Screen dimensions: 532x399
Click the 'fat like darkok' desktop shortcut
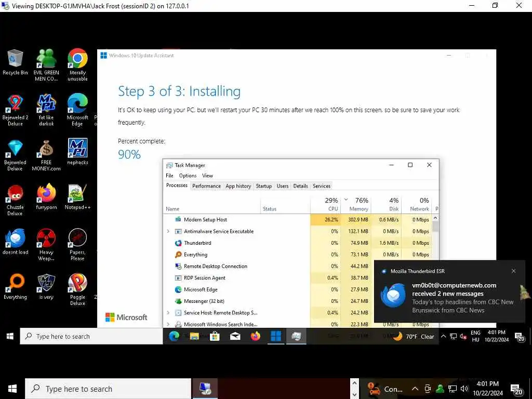coord(46,110)
